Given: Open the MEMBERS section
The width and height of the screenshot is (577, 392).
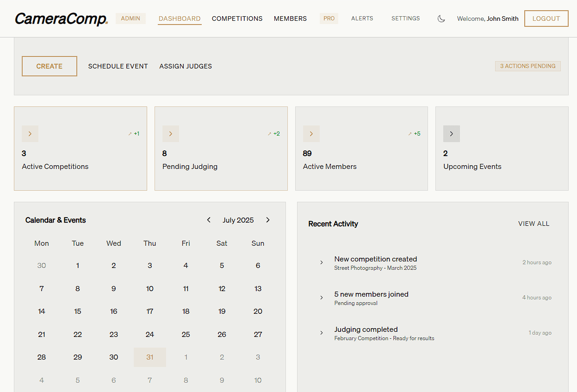Looking at the screenshot, I should tap(290, 19).
